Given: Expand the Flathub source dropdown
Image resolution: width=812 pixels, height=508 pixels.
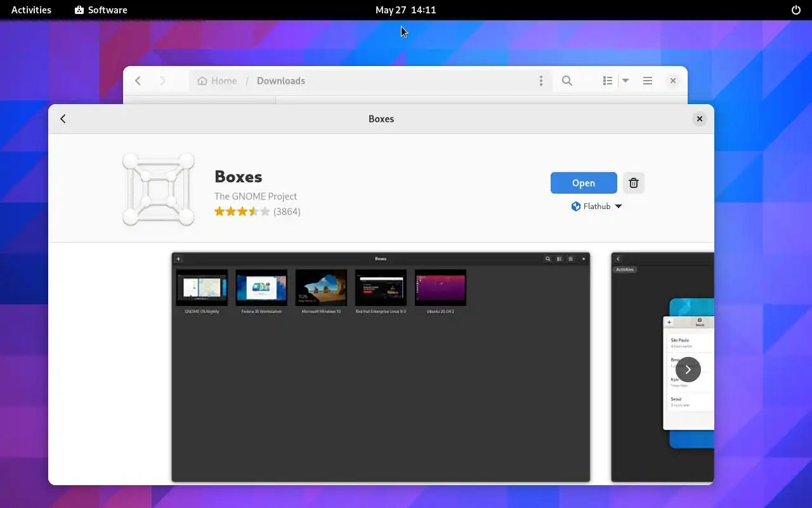Looking at the screenshot, I should [596, 206].
